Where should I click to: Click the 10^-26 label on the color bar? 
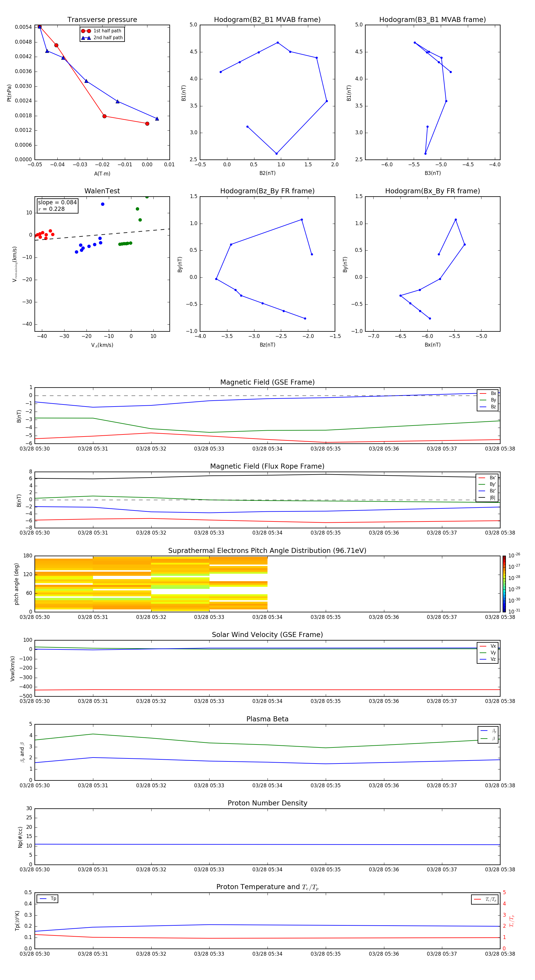click(514, 555)
